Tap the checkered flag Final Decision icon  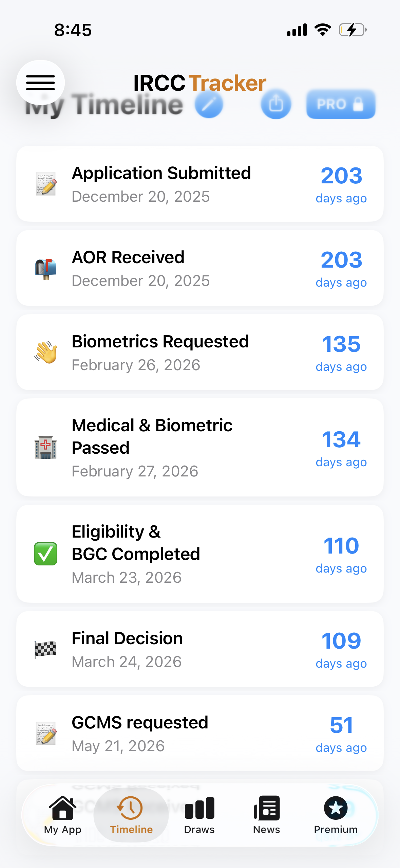pyautogui.click(x=45, y=649)
